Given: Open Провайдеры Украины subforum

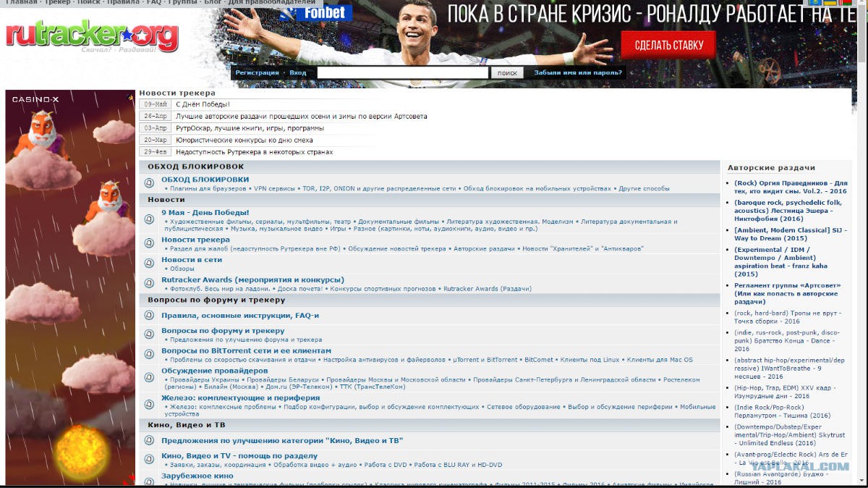Looking at the screenshot, I should click(x=203, y=380).
